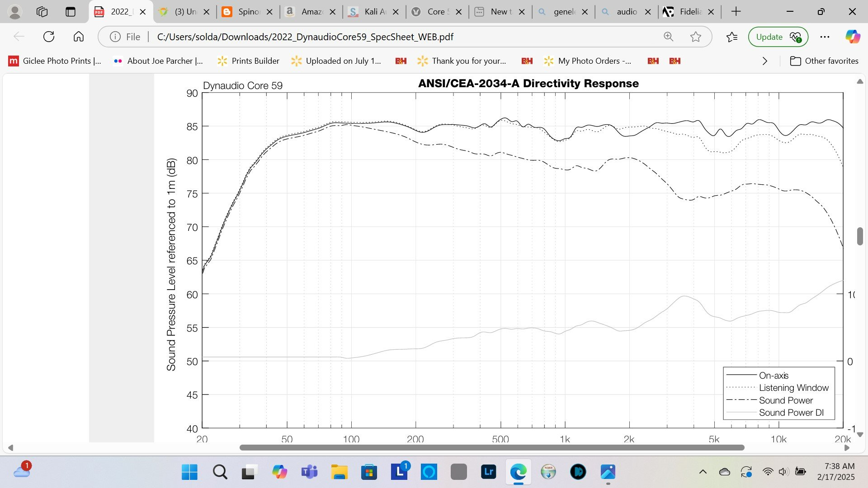Open the Copilot sidebar
This screenshot has width=868, height=488.
853,37
